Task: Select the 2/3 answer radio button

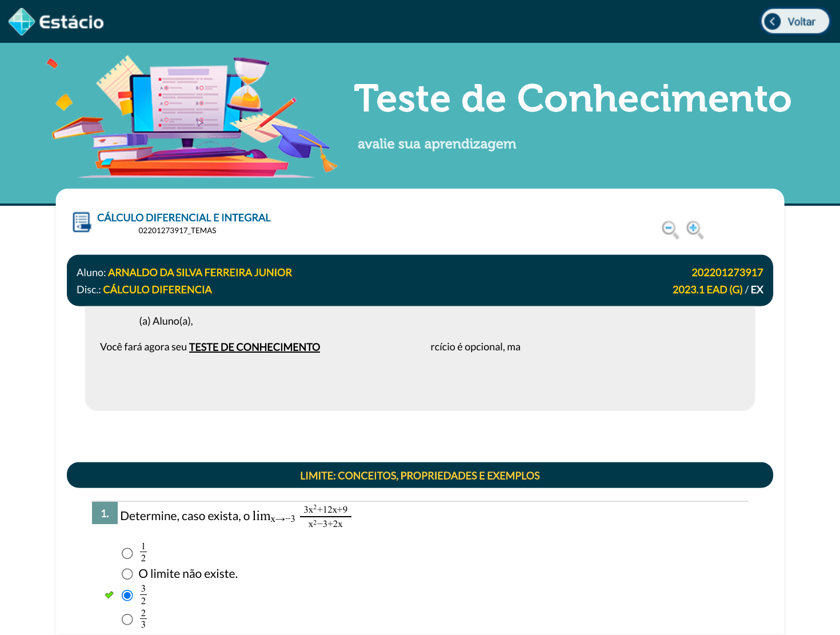Action: coord(127,620)
